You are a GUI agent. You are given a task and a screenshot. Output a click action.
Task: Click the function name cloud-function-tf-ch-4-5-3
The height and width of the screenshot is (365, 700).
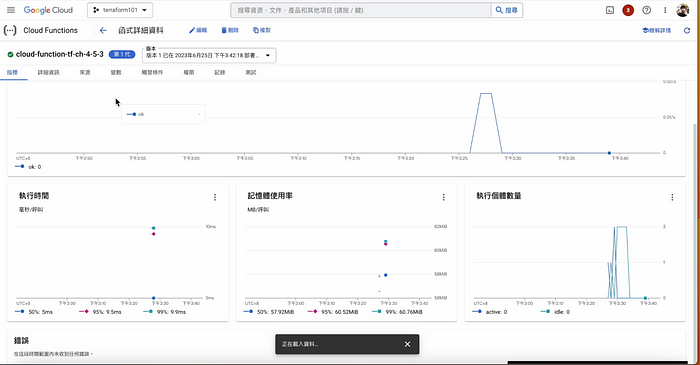pos(59,54)
